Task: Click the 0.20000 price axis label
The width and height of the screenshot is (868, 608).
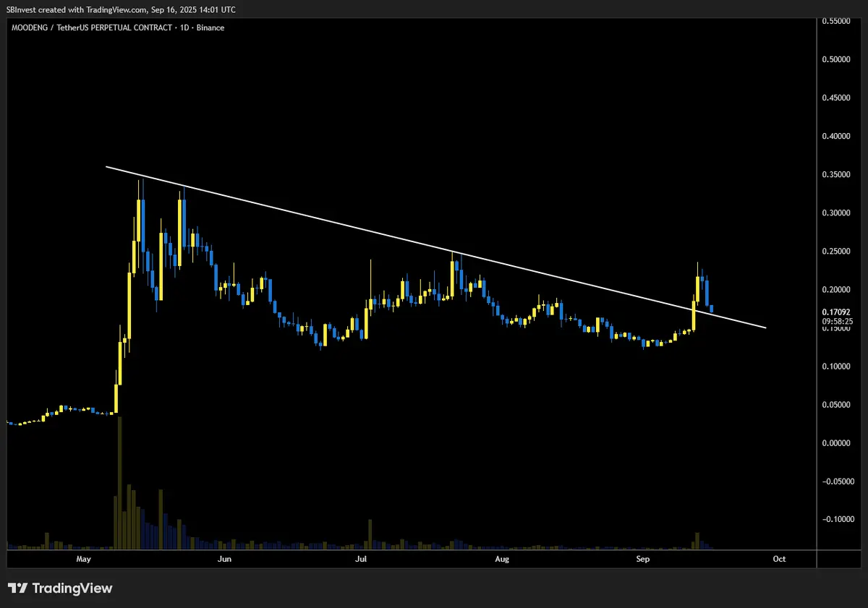Action: point(837,290)
